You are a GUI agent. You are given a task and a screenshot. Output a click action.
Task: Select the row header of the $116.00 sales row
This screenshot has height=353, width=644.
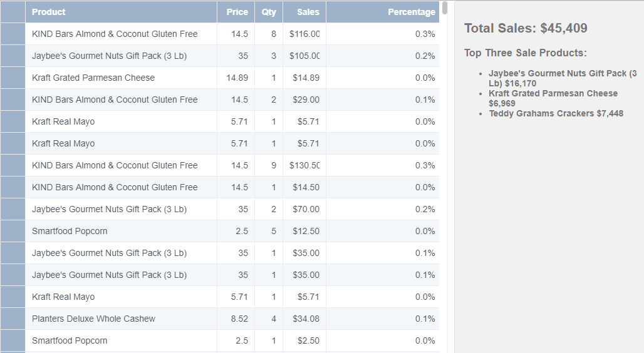click(13, 34)
